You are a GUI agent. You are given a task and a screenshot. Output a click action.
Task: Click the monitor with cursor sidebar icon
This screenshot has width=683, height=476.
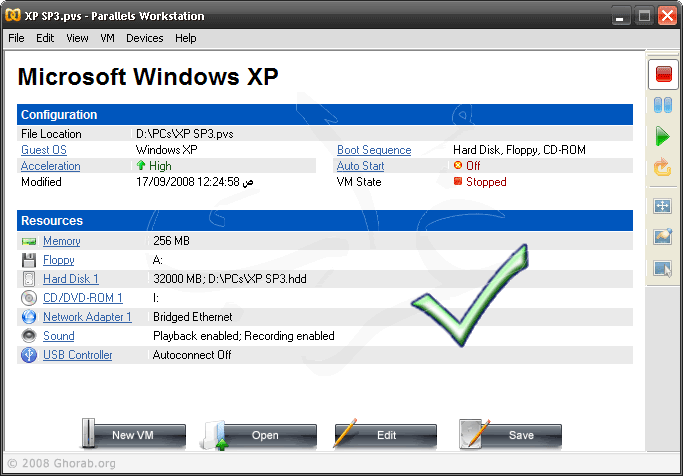click(663, 268)
